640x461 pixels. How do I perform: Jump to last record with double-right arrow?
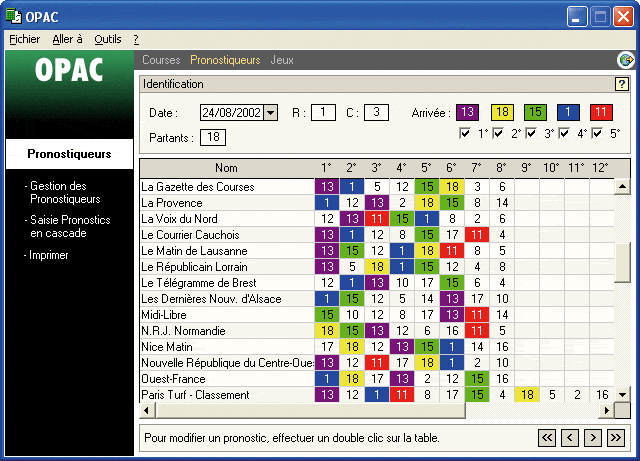coord(616,438)
